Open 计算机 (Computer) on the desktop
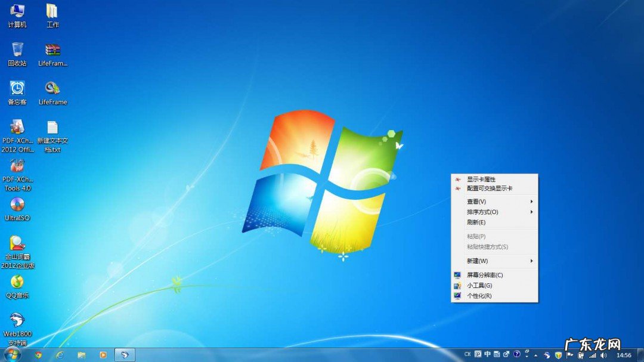Viewport: 644px width, 362px height. coord(16,15)
